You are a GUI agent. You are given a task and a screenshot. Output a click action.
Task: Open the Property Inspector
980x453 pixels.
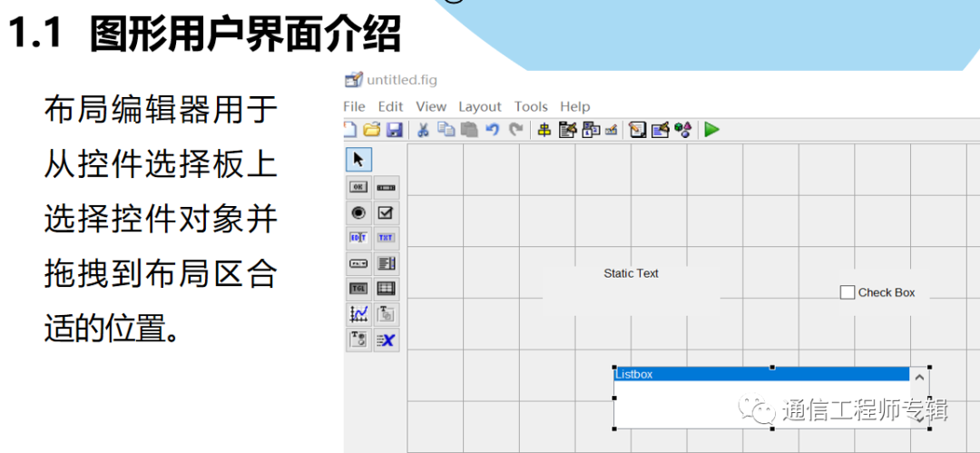pyautogui.click(x=660, y=130)
